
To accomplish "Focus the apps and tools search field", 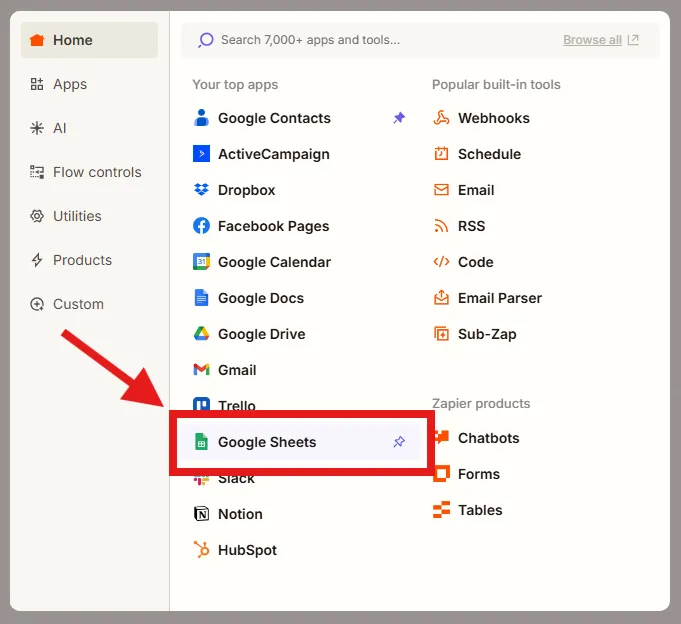I will (x=420, y=40).
